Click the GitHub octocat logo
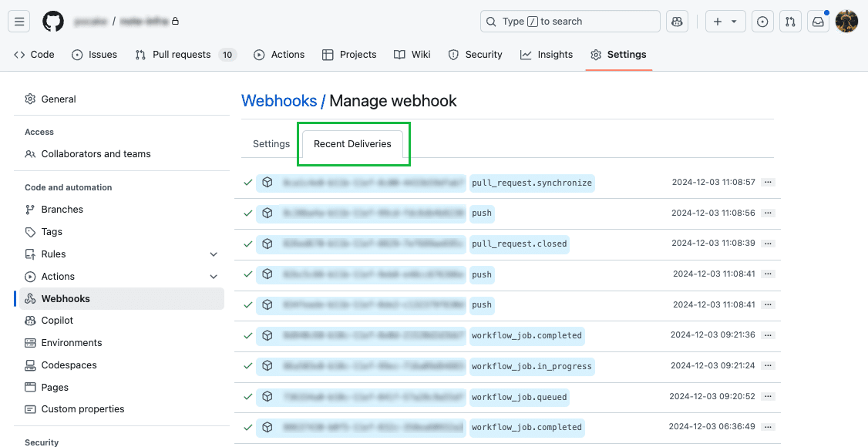 52,21
